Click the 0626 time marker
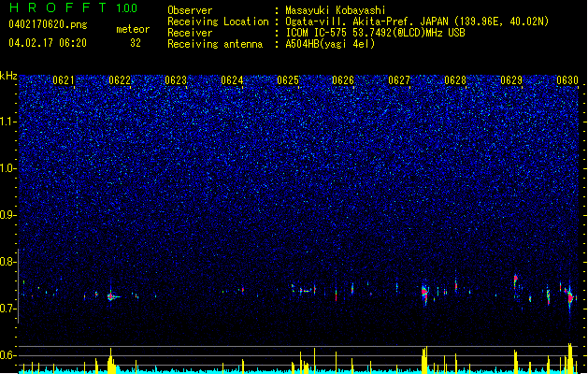The height and width of the screenshot is (374, 588). point(343,80)
